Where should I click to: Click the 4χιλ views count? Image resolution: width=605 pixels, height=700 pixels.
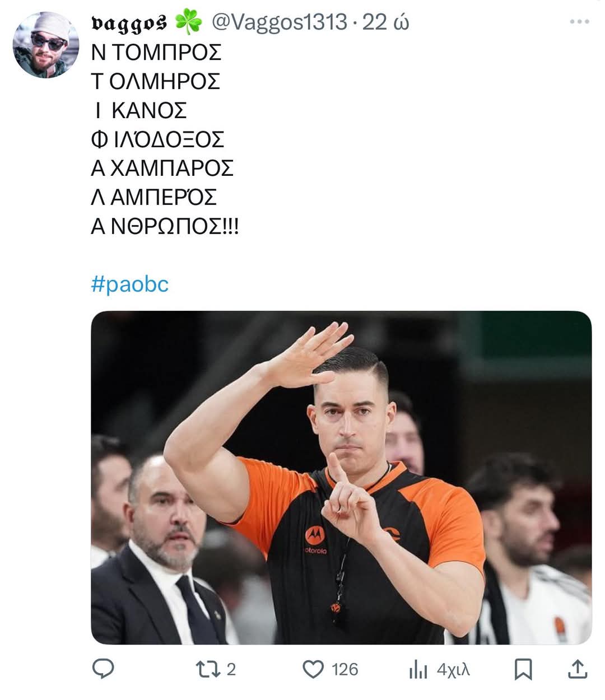453,670
